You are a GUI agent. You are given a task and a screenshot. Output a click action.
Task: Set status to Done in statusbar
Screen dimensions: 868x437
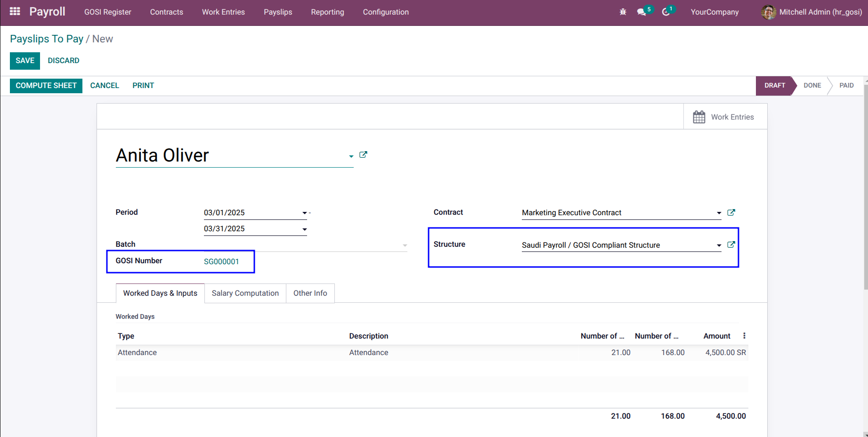pyautogui.click(x=812, y=85)
